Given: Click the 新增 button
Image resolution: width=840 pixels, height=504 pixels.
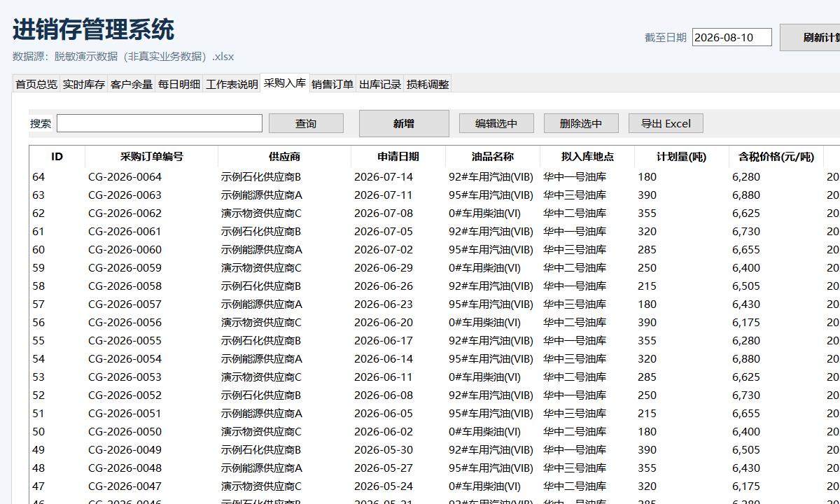Looking at the screenshot, I should pyautogui.click(x=404, y=123).
